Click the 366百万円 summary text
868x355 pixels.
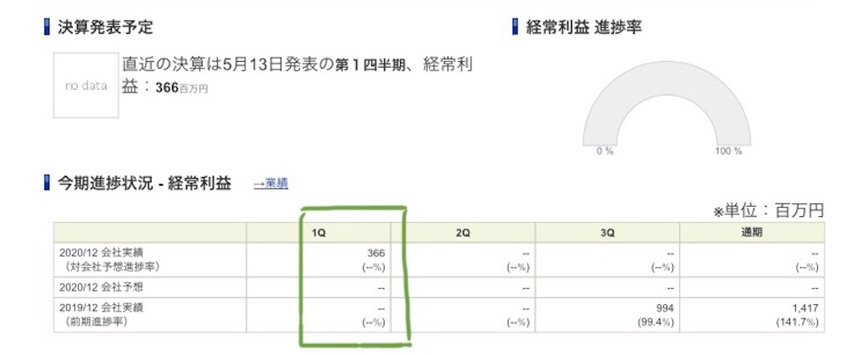coord(181,88)
